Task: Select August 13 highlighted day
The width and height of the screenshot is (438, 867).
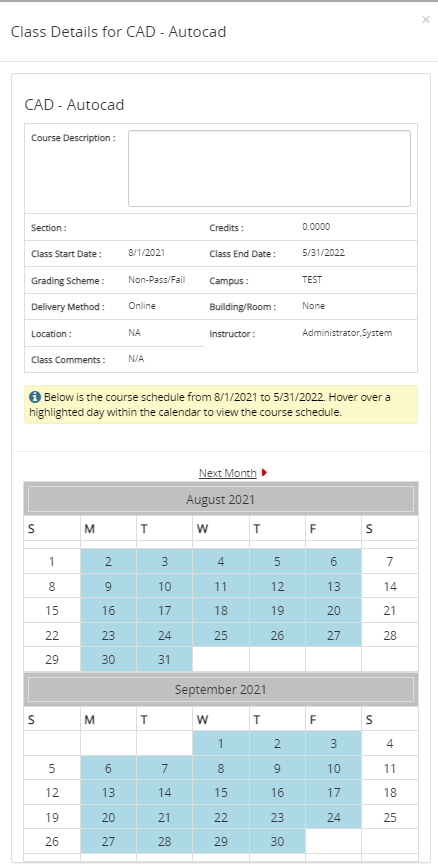Action: pos(333,586)
